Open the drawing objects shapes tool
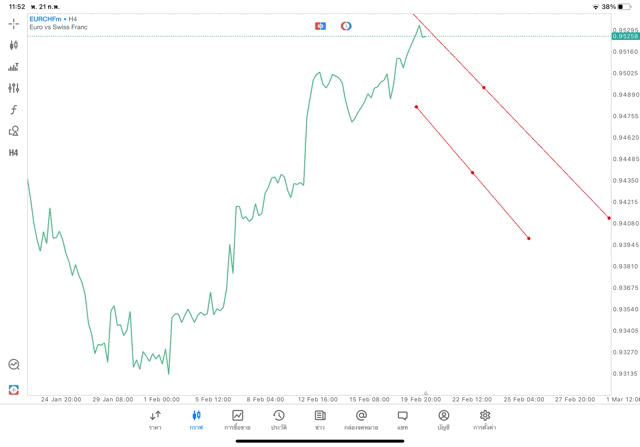This screenshot has height=447, width=640. pos(14,131)
